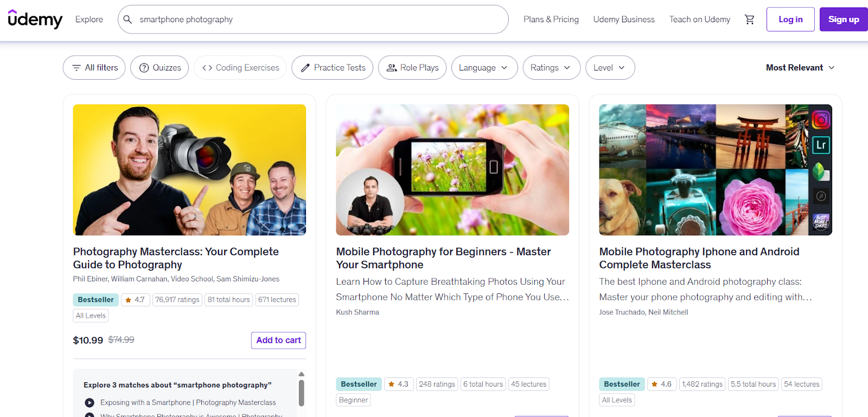Open the Most Relevant sort dropdown
This screenshot has width=868, height=417.
pyautogui.click(x=800, y=68)
